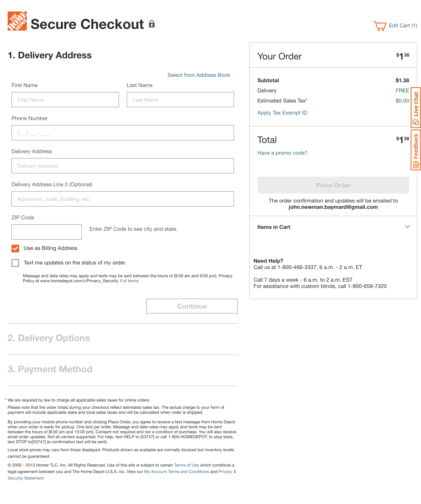Viewport: 421px width, 504px height.
Task: Open Have a promo code link
Action: coord(282,153)
